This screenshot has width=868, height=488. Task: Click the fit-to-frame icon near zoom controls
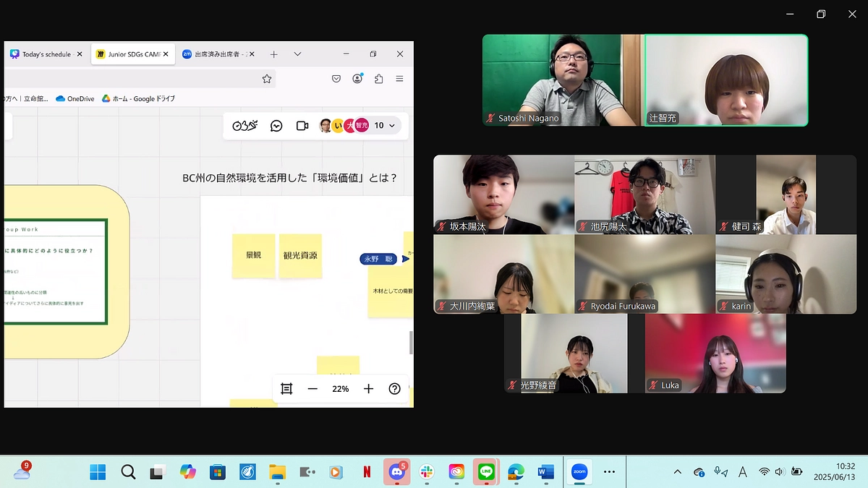[x=286, y=388]
